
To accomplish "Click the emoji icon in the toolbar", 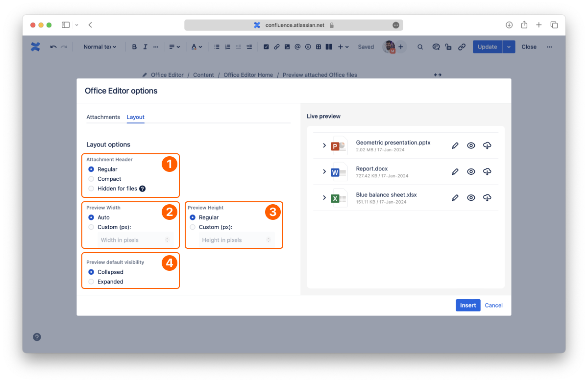I will pos(308,47).
